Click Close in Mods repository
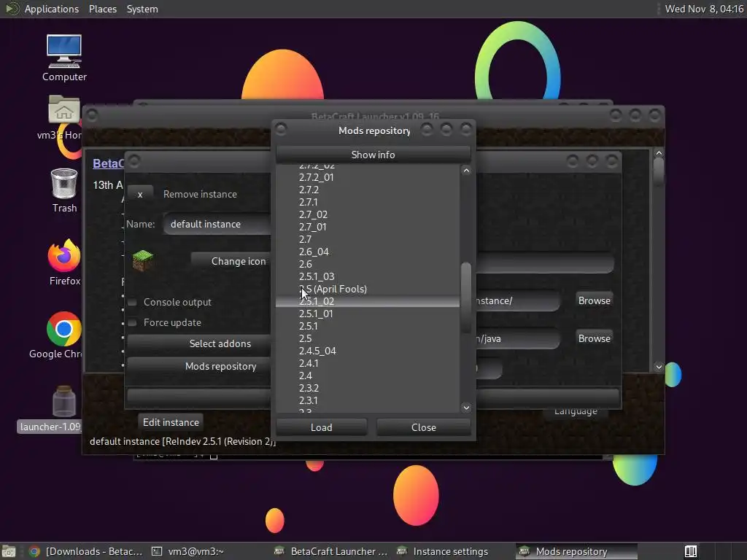The width and height of the screenshot is (747, 560). (x=424, y=427)
